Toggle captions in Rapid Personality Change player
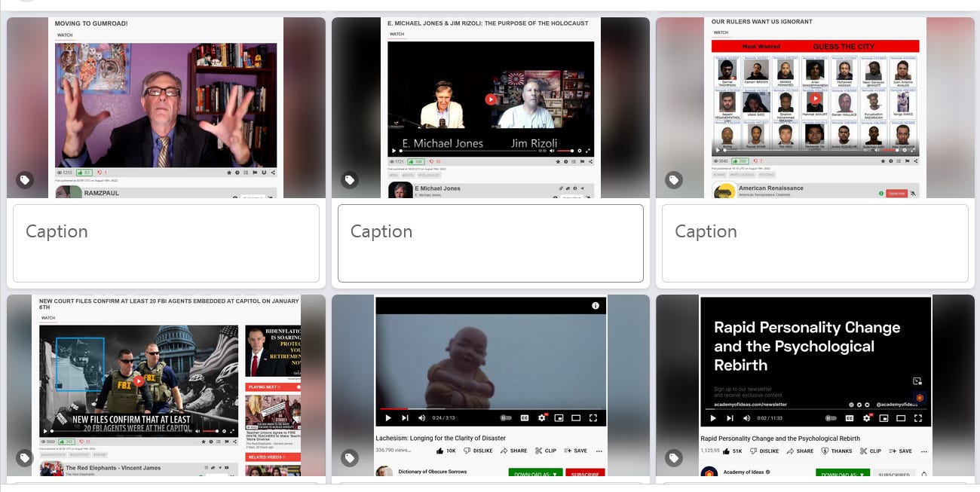This screenshot has height=492, width=980. 850,418
